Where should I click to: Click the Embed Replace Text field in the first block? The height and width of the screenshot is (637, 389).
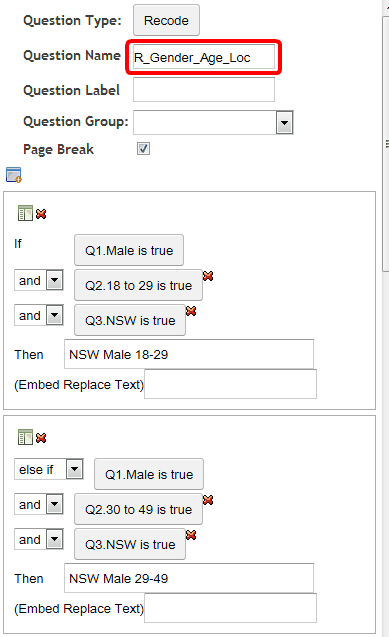coord(230,384)
